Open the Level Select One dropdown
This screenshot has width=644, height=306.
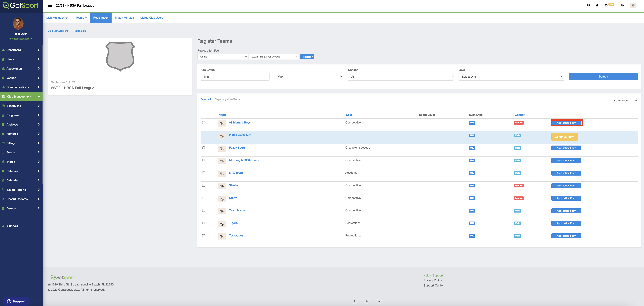511,77
